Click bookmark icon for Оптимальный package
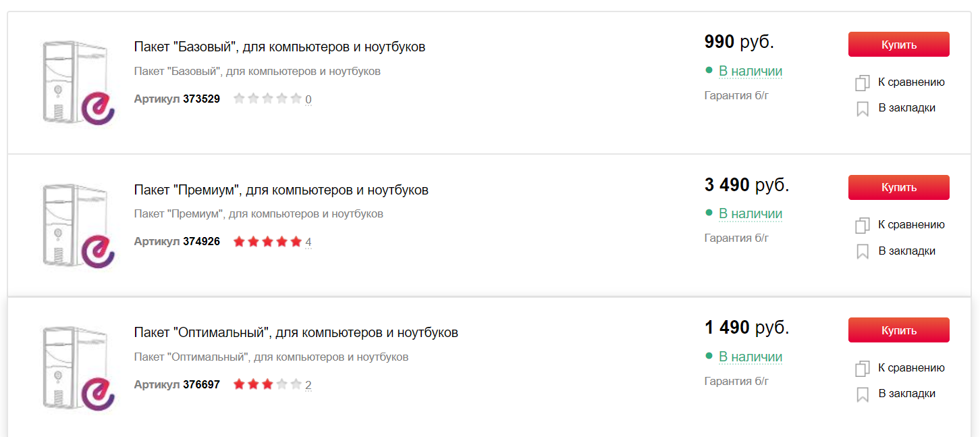 [x=863, y=394]
